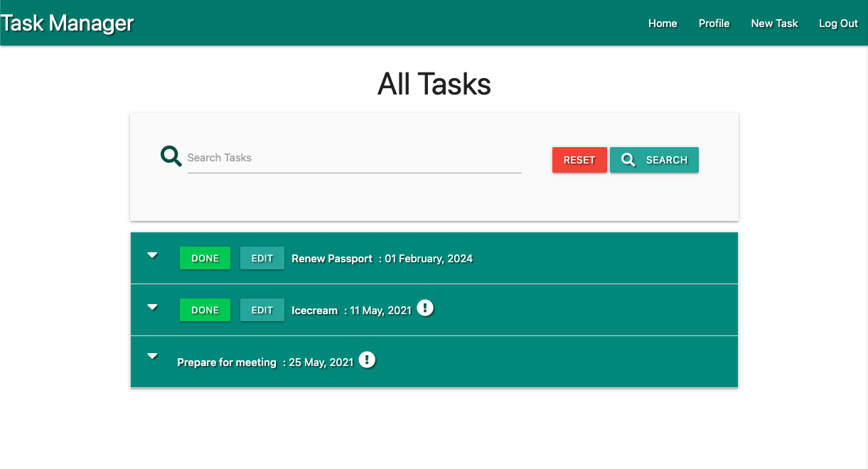This screenshot has width=868, height=469.
Task: Open the Profile page link
Action: coord(714,23)
